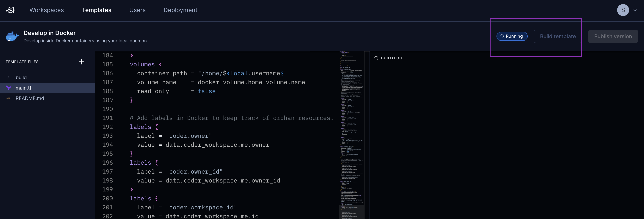The width and height of the screenshot is (644, 219).
Task: Go to the Users page
Action: click(x=137, y=10)
